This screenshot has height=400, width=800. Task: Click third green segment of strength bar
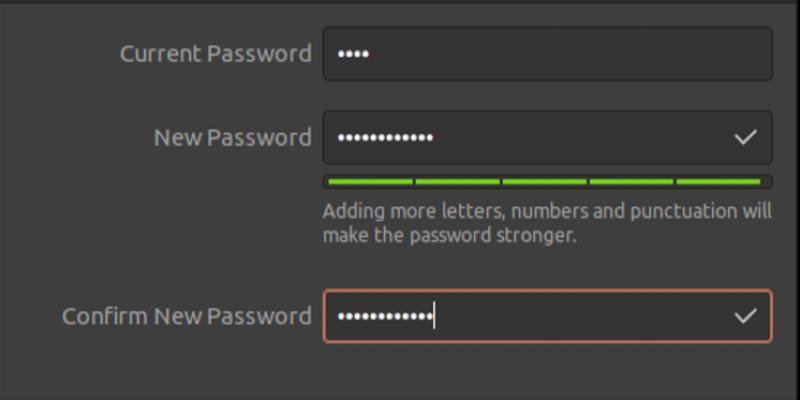click(544, 182)
